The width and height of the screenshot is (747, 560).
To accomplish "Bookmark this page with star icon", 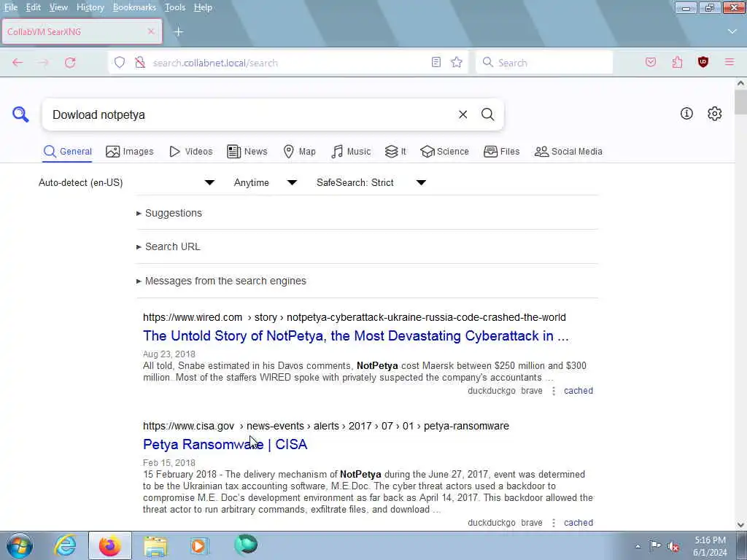I will pos(457,63).
